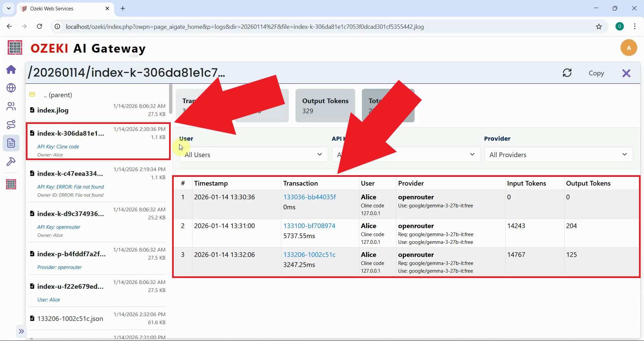Bookmark this page with the star icon
This screenshot has width=644, height=341.
tap(599, 26)
